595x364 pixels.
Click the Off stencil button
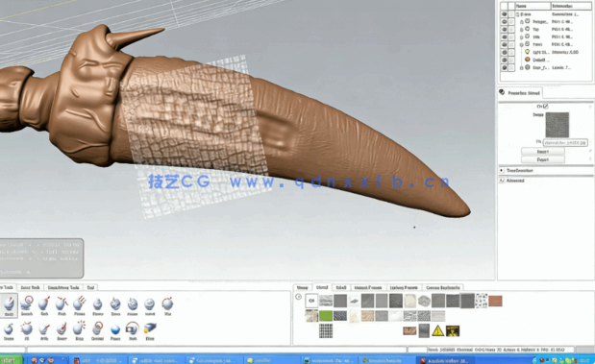311,301
